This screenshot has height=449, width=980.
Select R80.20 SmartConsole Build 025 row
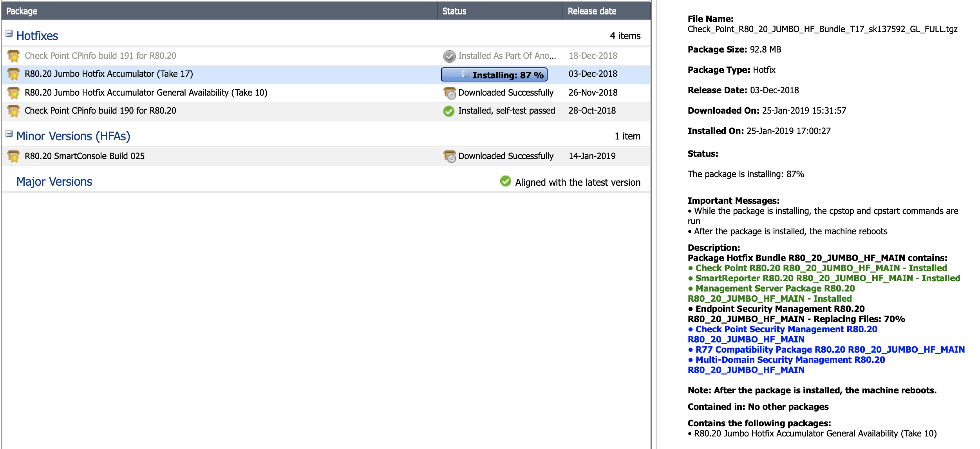coord(326,156)
